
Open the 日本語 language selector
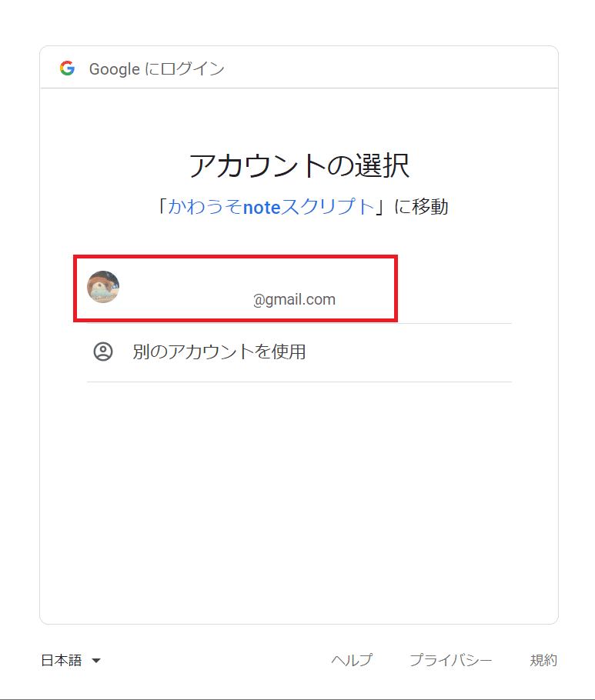[71, 660]
